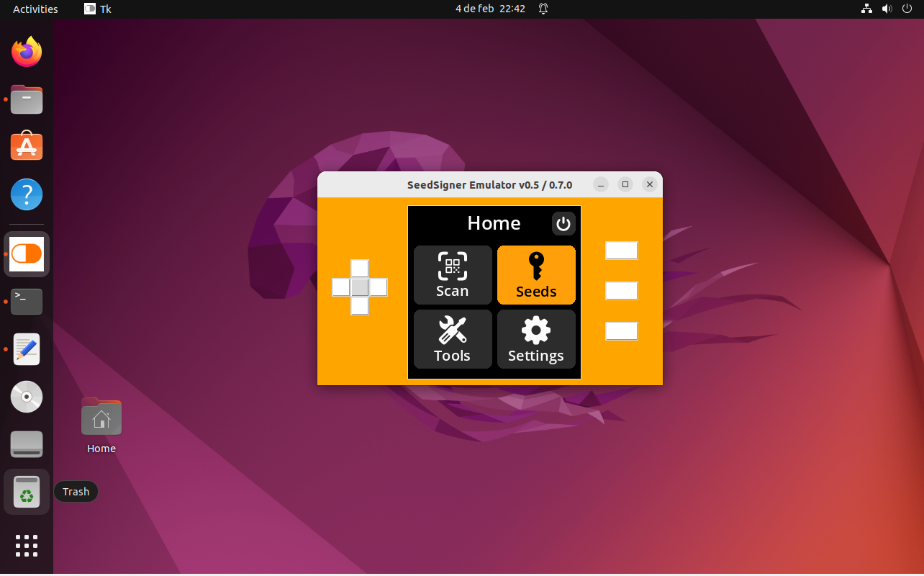924x576 pixels.
Task: Click the joystick down direction button
Action: pyautogui.click(x=360, y=306)
